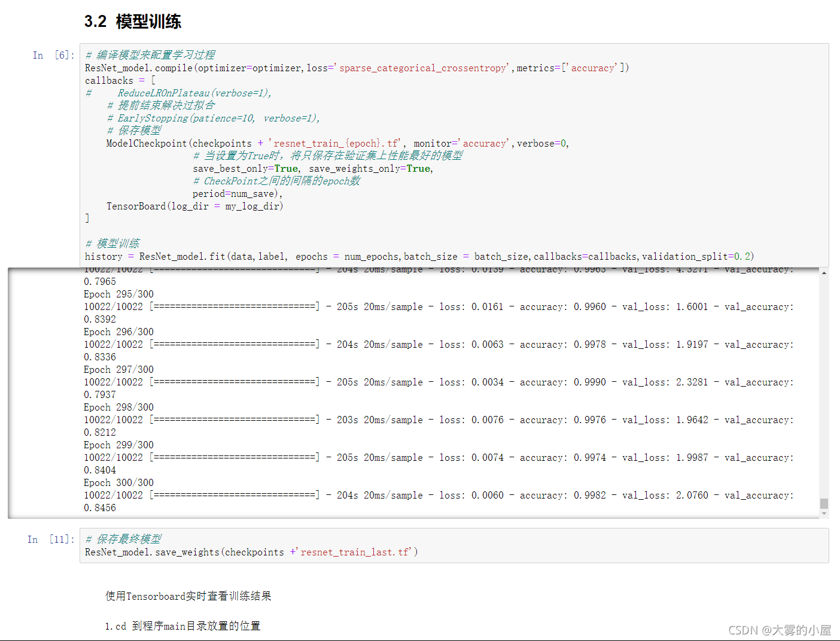Click the output scrollbar up arrow
The image size is (840, 641).
pyautogui.click(x=824, y=273)
